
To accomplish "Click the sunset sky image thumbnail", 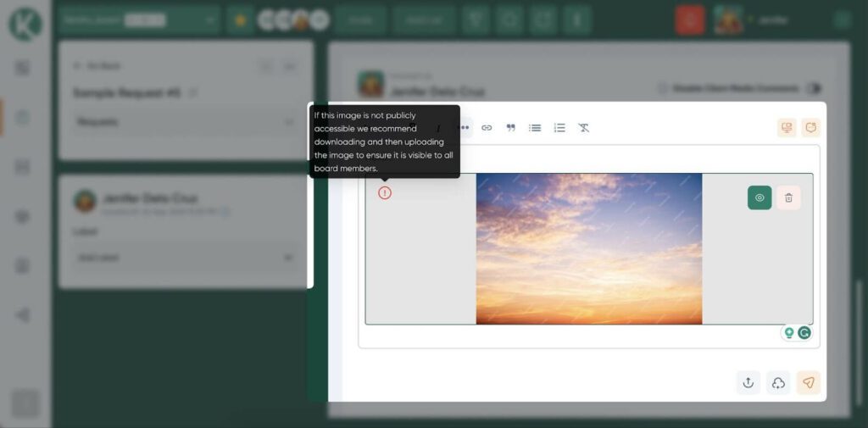I will coord(588,248).
